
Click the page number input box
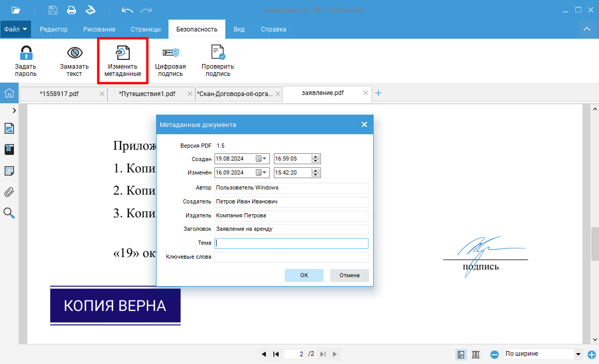(x=295, y=354)
